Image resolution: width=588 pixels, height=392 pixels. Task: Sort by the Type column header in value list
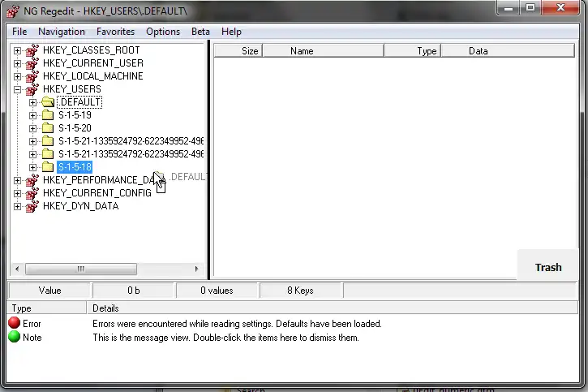point(412,50)
